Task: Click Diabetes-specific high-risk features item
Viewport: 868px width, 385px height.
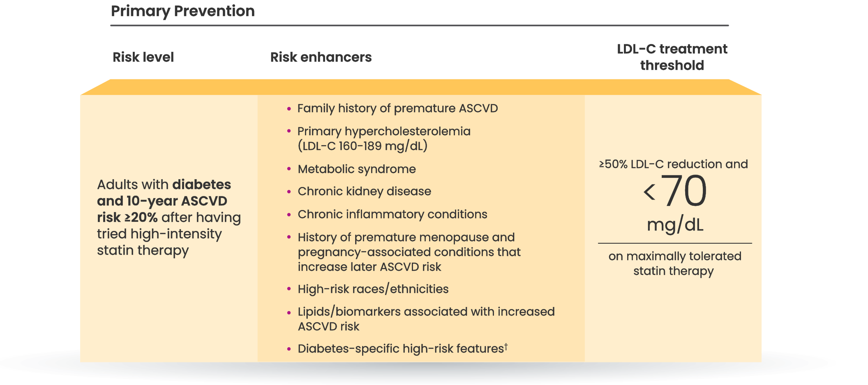Action: tap(400, 349)
